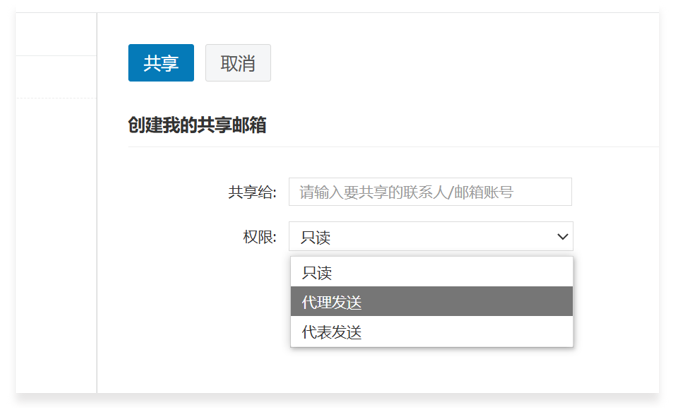Cancel sharing with the 取消 button

click(x=237, y=63)
